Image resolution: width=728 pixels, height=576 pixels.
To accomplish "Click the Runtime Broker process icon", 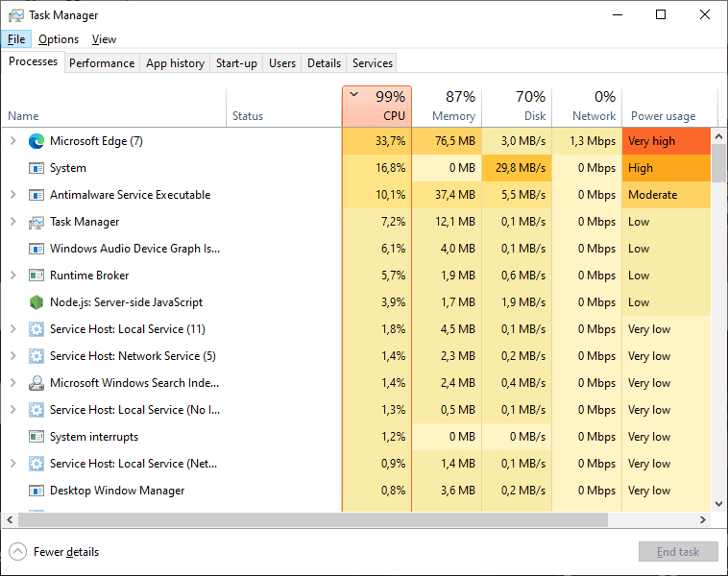I will tap(36, 276).
